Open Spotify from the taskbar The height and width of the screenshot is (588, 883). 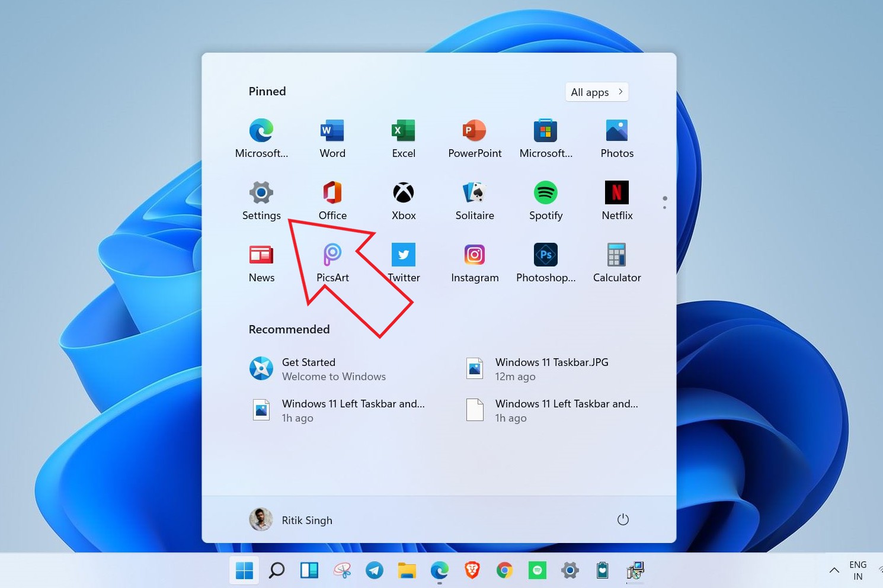pos(538,571)
